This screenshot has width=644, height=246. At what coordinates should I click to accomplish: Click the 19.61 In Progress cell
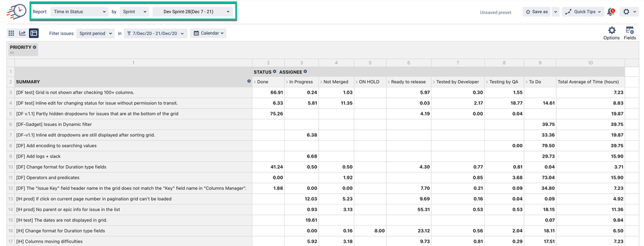[302, 220]
